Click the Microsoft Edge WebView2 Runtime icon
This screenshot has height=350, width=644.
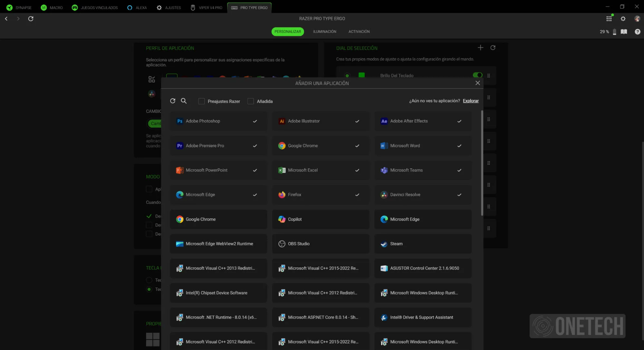[180, 244]
